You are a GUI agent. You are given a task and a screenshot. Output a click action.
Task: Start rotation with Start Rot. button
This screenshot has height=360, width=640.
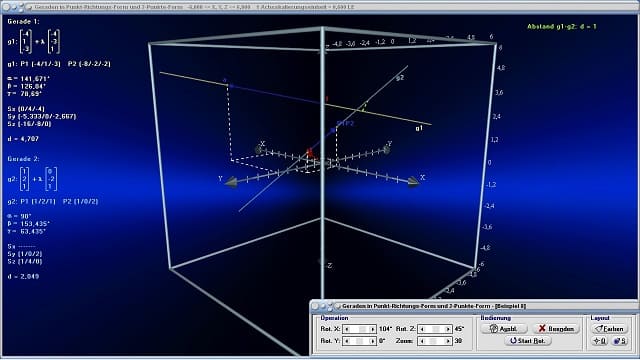(528, 341)
